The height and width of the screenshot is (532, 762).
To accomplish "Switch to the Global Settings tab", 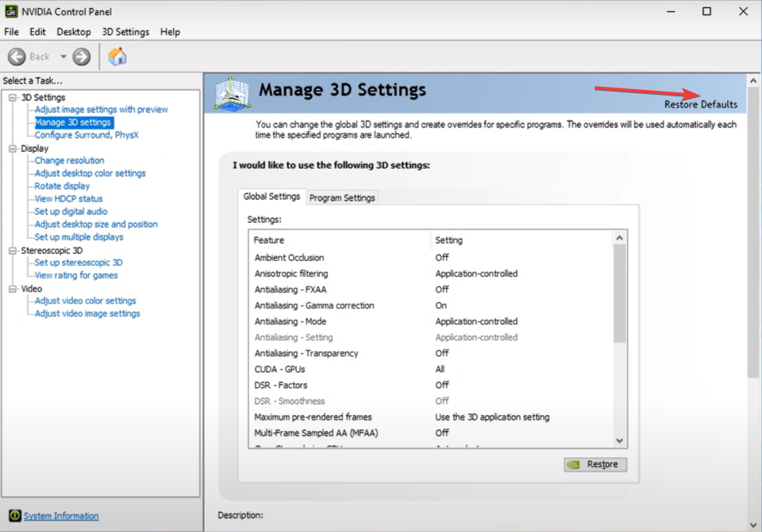I will [272, 197].
